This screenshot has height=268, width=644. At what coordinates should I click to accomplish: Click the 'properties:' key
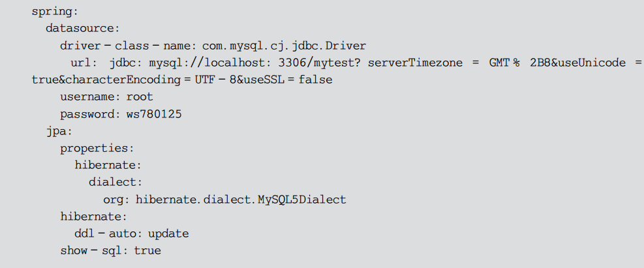pyautogui.click(x=97, y=148)
